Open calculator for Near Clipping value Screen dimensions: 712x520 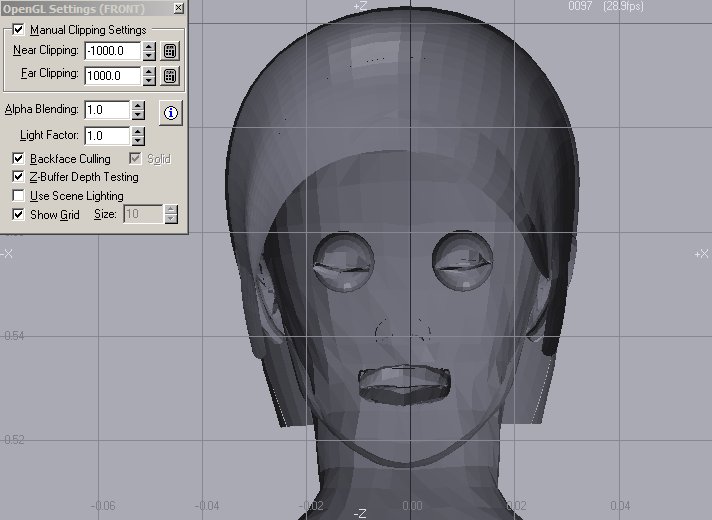click(x=170, y=51)
